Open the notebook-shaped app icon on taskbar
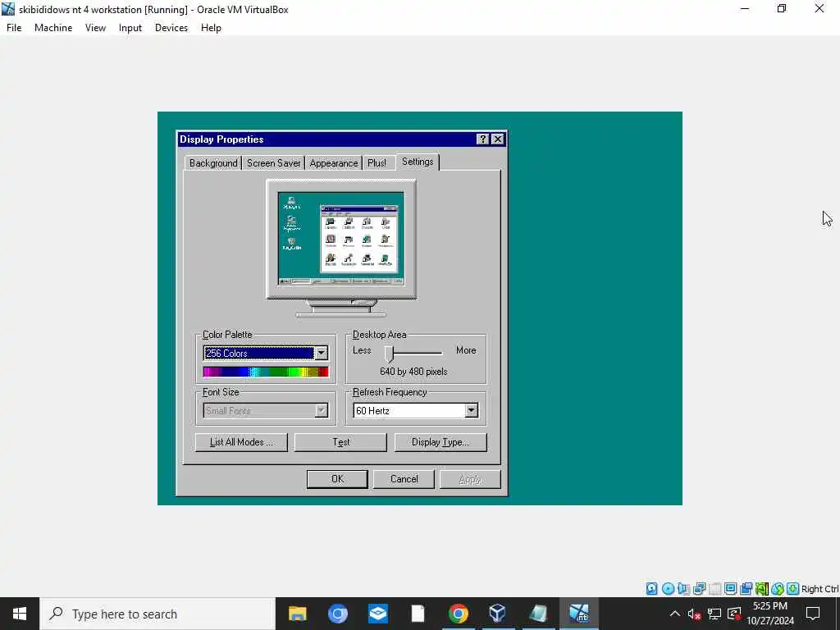Screen dimensions: 840x630 pyautogui.click(x=538, y=614)
